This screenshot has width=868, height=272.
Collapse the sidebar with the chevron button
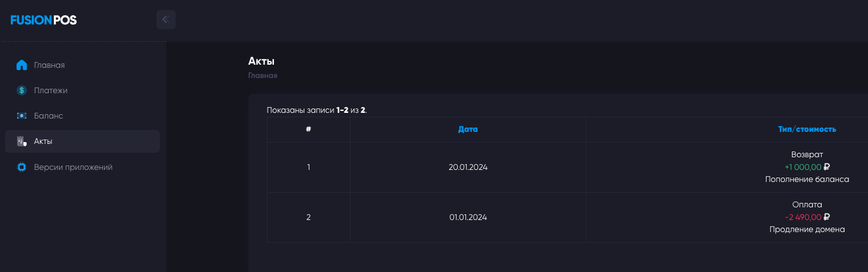coord(165,20)
